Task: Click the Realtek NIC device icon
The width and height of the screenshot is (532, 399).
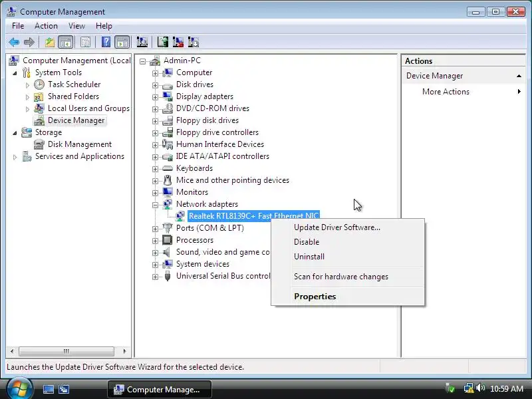Action: click(x=180, y=215)
